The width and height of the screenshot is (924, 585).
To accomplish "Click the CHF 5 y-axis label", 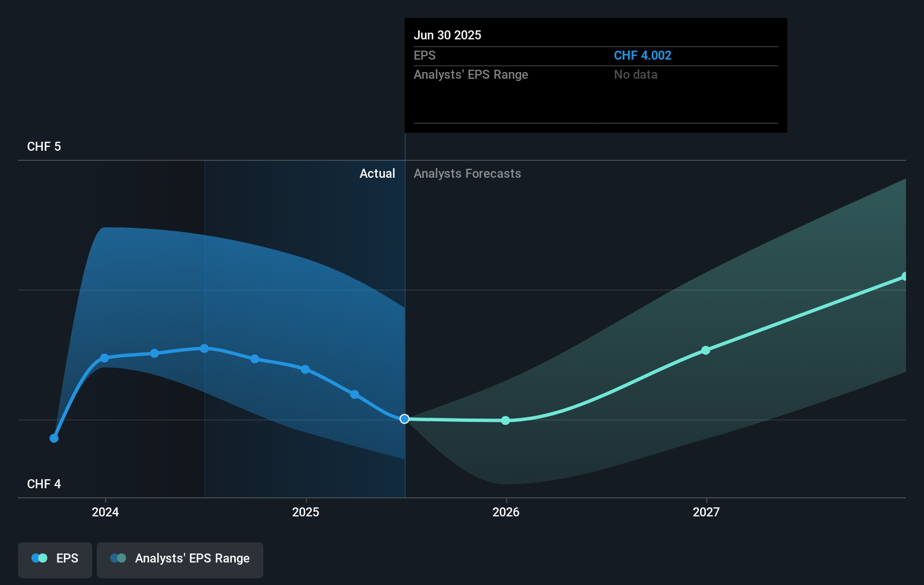I will (x=44, y=147).
